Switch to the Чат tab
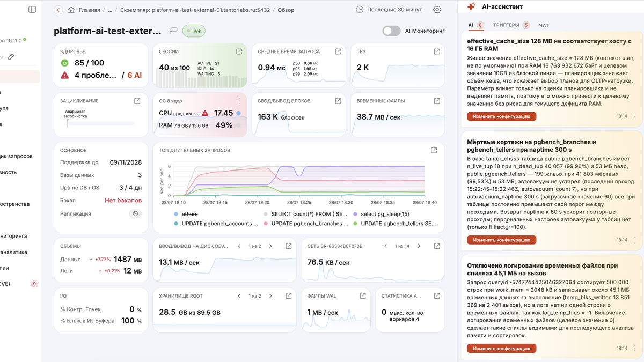This screenshot has width=644, height=362. click(544, 25)
